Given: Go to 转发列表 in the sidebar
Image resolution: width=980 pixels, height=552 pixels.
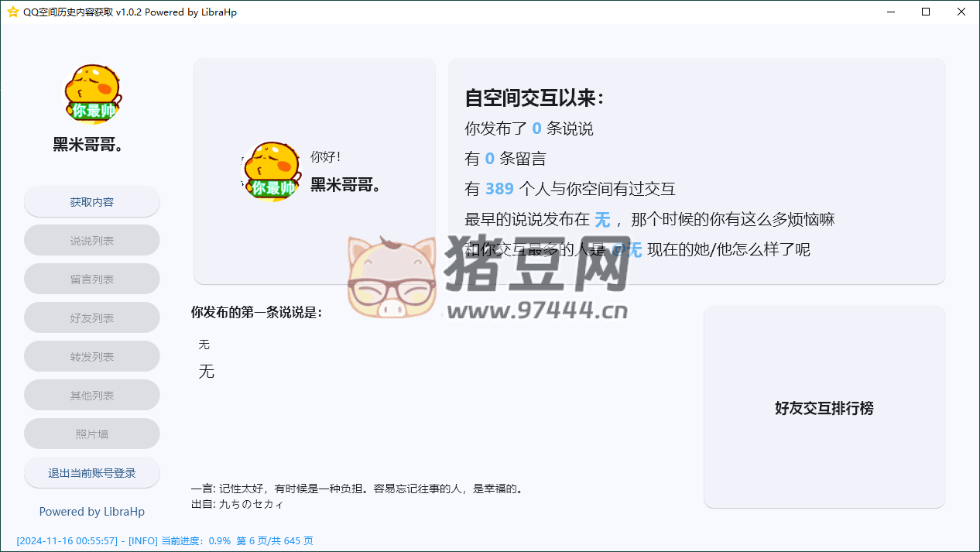Looking at the screenshot, I should [x=92, y=357].
